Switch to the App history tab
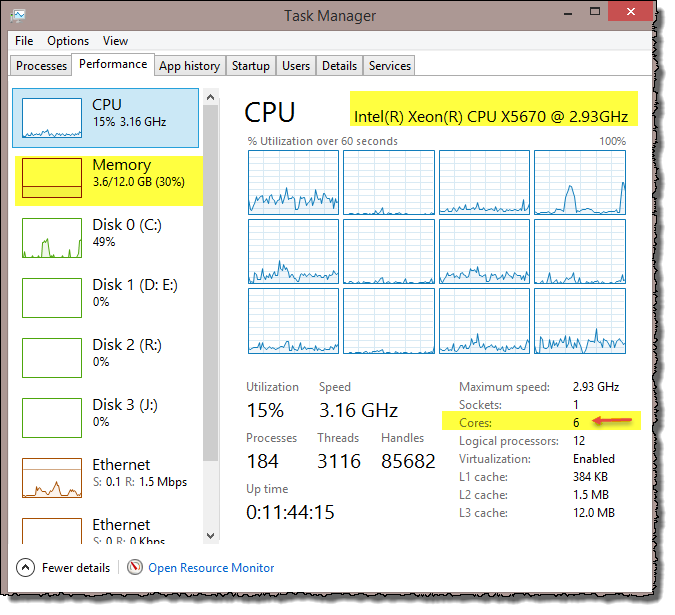The image size is (675, 615). [189, 66]
